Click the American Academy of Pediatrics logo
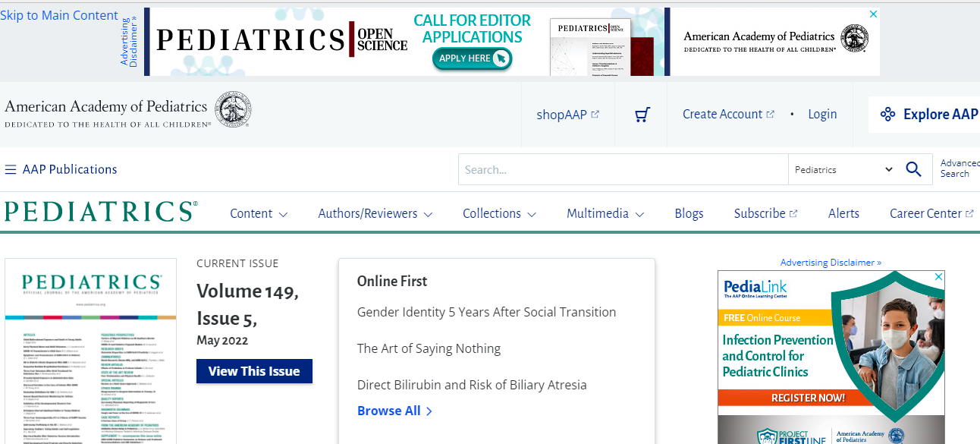Image resolution: width=980 pixels, height=444 pixels. pos(127,111)
